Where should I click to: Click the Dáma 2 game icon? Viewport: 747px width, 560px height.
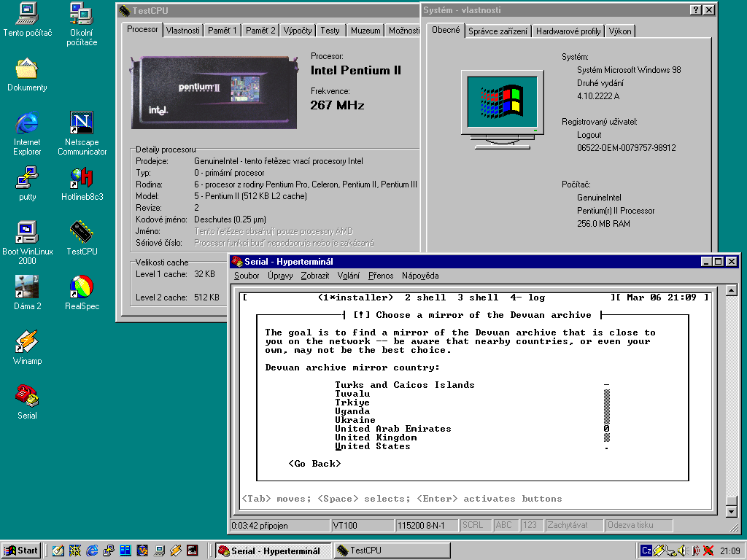click(x=27, y=287)
